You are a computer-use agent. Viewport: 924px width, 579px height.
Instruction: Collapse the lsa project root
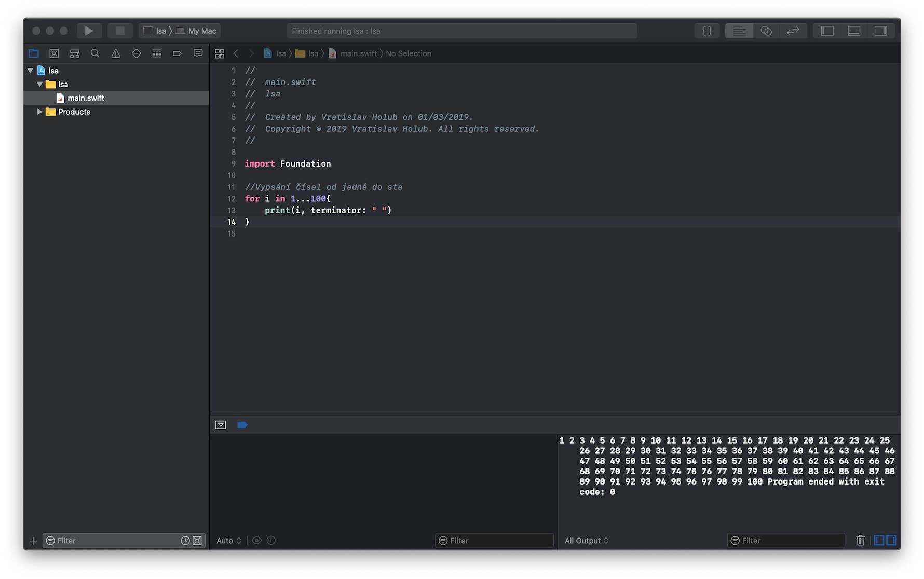pos(30,71)
